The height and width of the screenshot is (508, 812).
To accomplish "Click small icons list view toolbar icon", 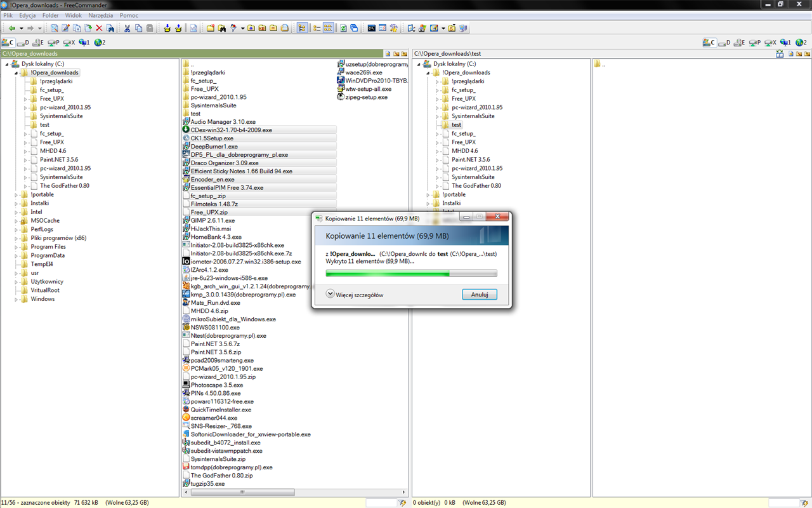I will tap(329, 28).
